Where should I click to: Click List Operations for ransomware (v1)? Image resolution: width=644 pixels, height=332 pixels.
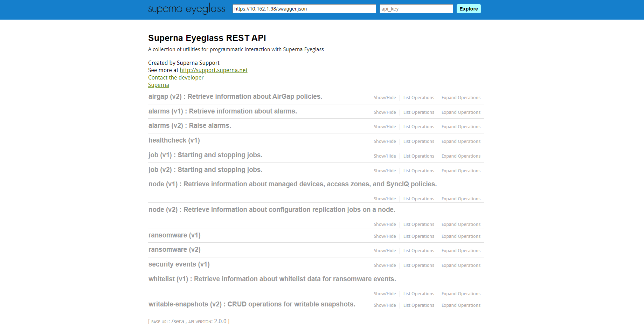[x=419, y=236]
